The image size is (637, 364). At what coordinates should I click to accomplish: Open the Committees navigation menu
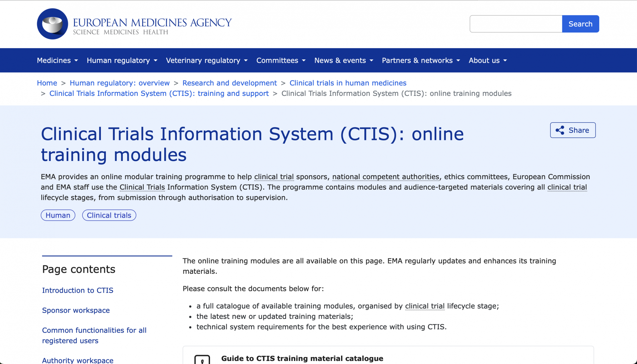[x=281, y=60]
